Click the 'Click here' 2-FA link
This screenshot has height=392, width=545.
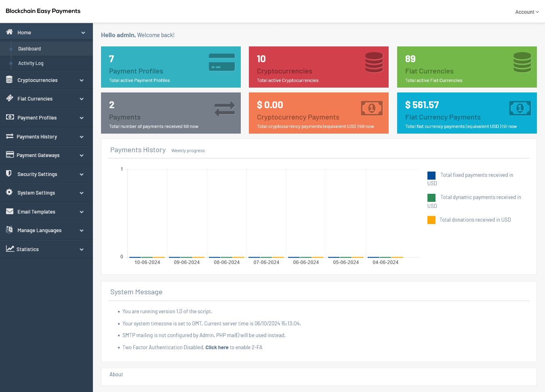coord(217,348)
